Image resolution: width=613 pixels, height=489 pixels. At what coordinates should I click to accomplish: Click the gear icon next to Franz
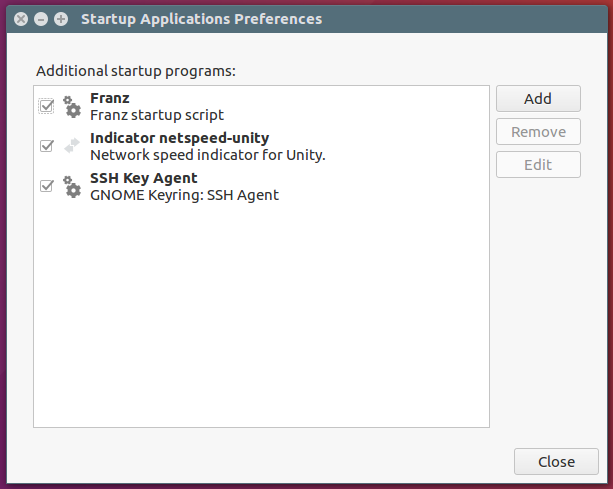pos(72,106)
